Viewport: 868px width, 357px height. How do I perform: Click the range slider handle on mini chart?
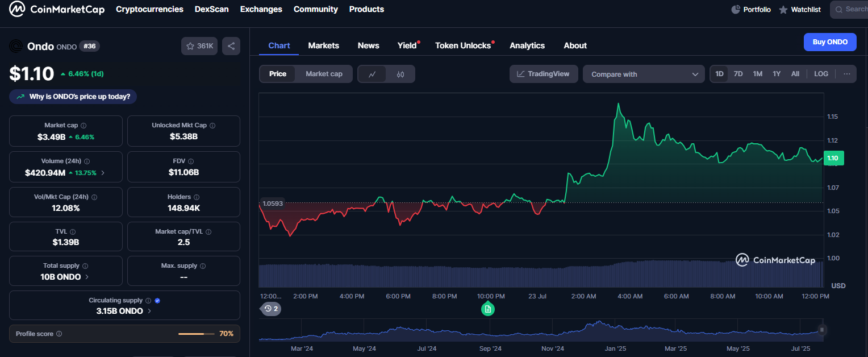tap(821, 330)
